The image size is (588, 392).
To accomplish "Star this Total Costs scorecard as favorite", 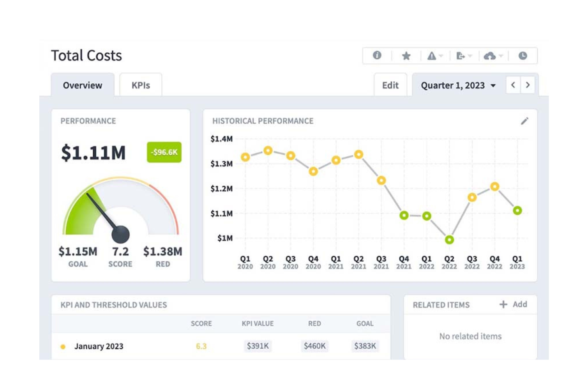I will [x=406, y=56].
